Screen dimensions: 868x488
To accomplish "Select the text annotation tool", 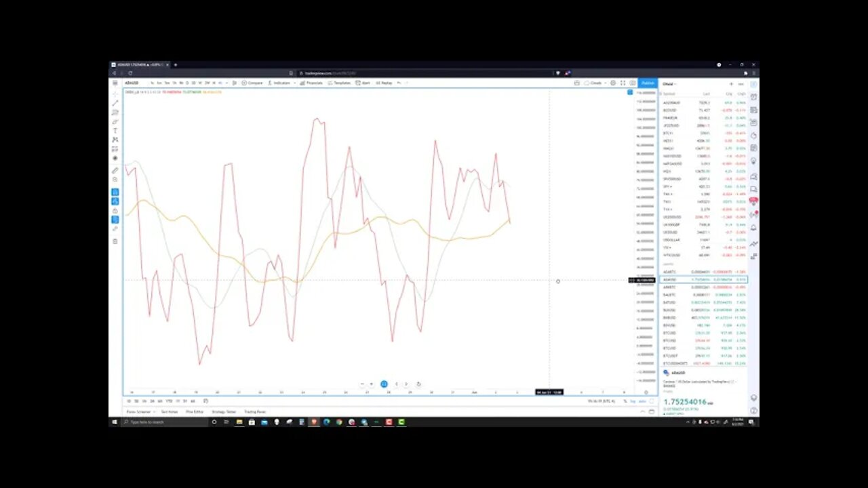I will pyautogui.click(x=115, y=131).
